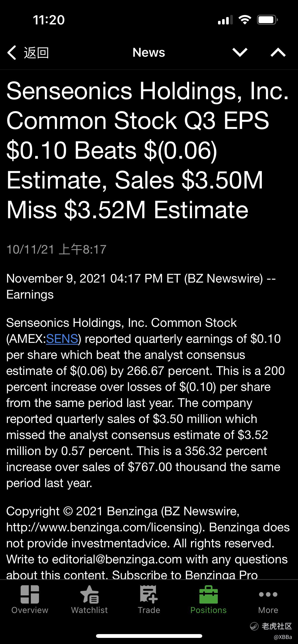Tap the home indicator bar
The height and width of the screenshot is (644, 298).
[x=149, y=636]
